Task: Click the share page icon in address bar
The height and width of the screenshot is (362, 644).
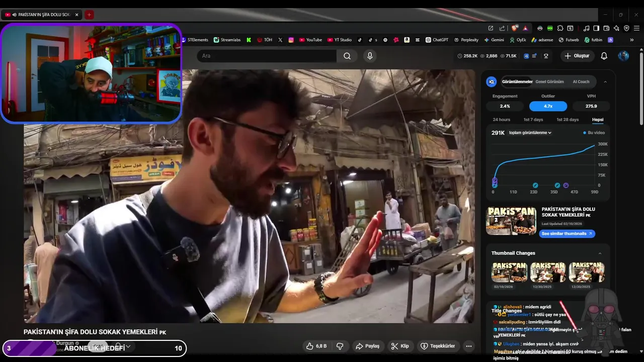Action: pyautogui.click(x=502, y=28)
